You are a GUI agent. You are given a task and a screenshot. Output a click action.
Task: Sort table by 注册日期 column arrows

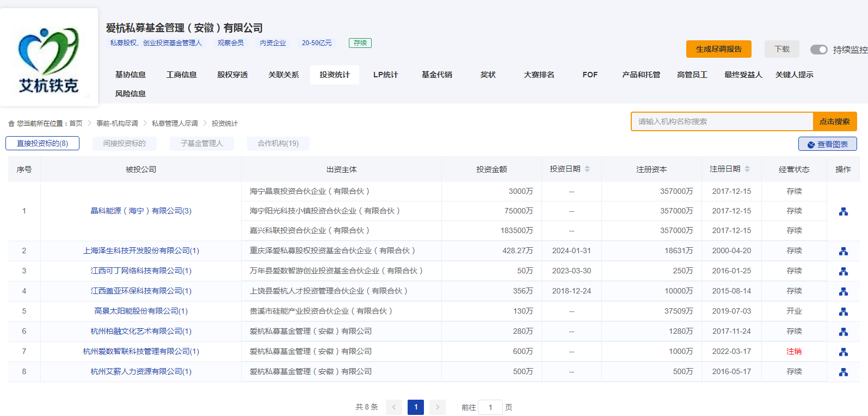click(747, 169)
